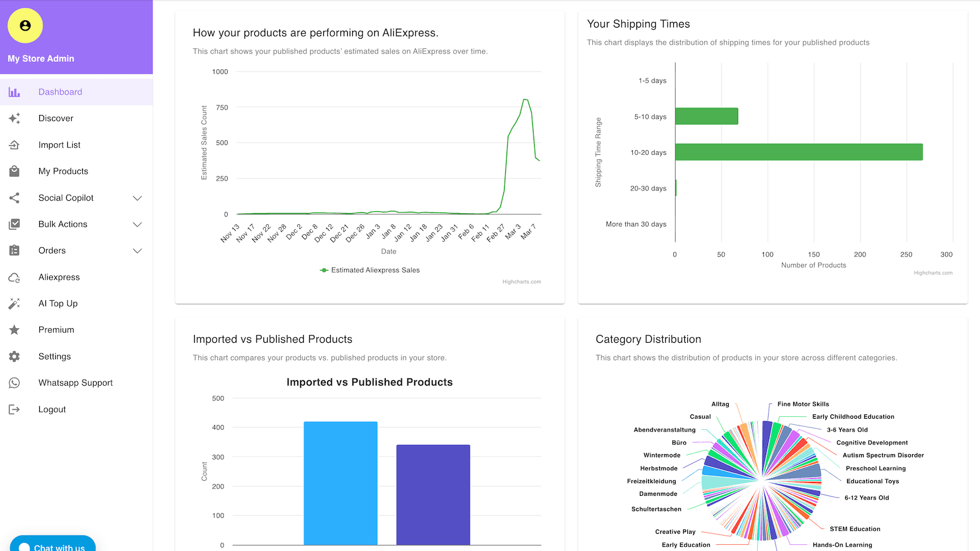980x551 pixels.
Task: Click the Logout arrow icon
Action: tap(14, 409)
